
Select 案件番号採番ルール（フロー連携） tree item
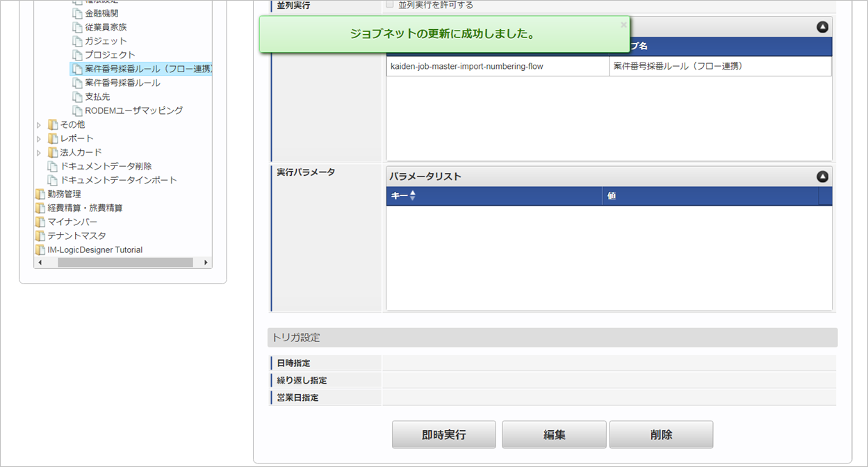(x=148, y=69)
